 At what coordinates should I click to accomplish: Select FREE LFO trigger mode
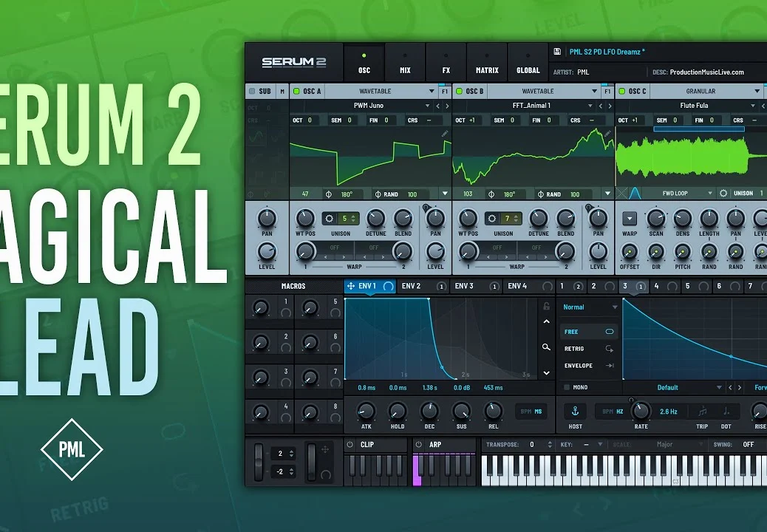point(589,332)
